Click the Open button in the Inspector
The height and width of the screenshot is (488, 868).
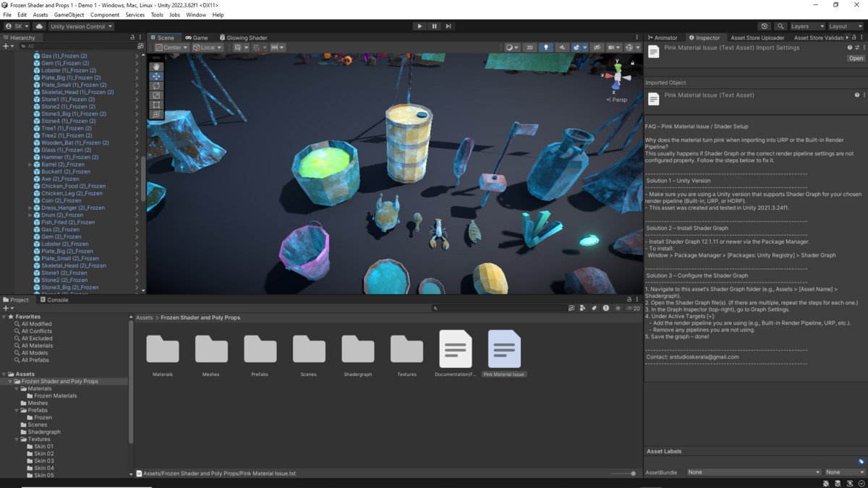(856, 57)
